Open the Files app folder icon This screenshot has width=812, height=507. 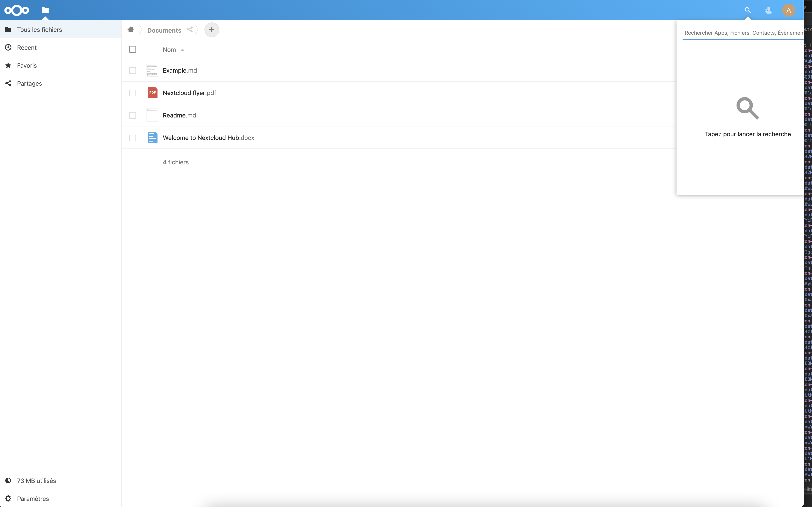click(45, 10)
